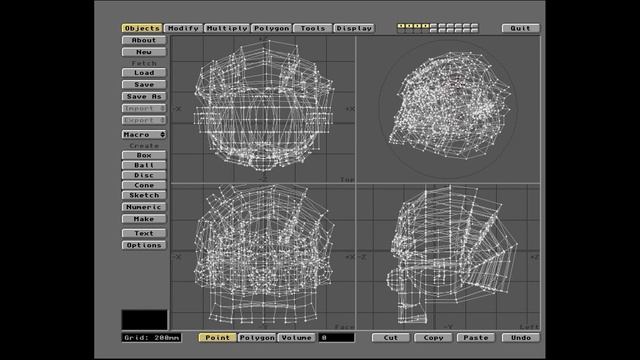Screen dimensions: 640x360
Task: Toggle foreground layer 2 button
Action: click(409, 26)
